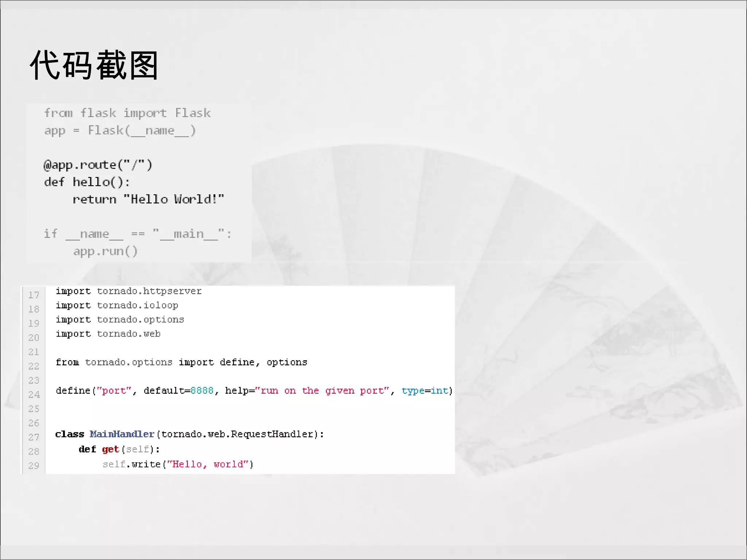This screenshot has height=560, width=747.
Task: Click the slide title 代码截图
Action: (94, 66)
